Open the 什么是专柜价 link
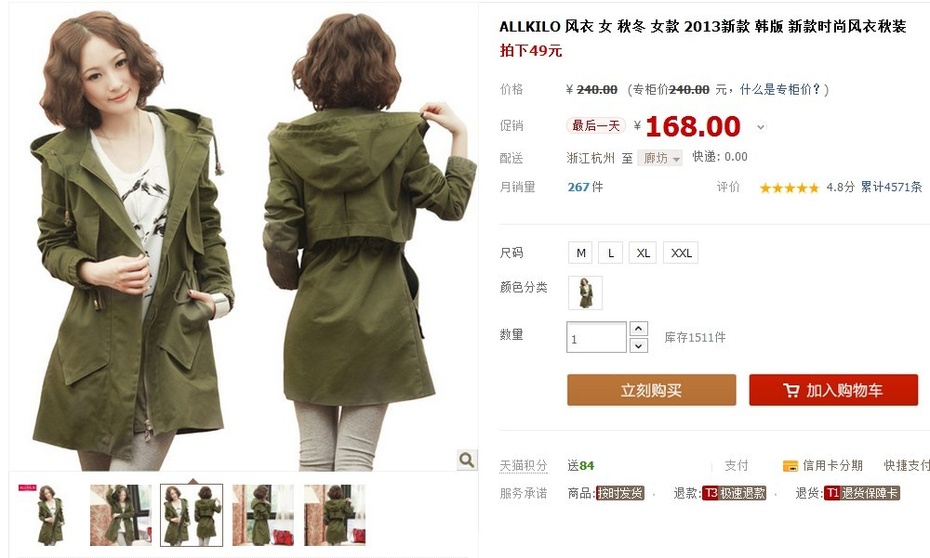The width and height of the screenshot is (930, 558). coord(780,90)
